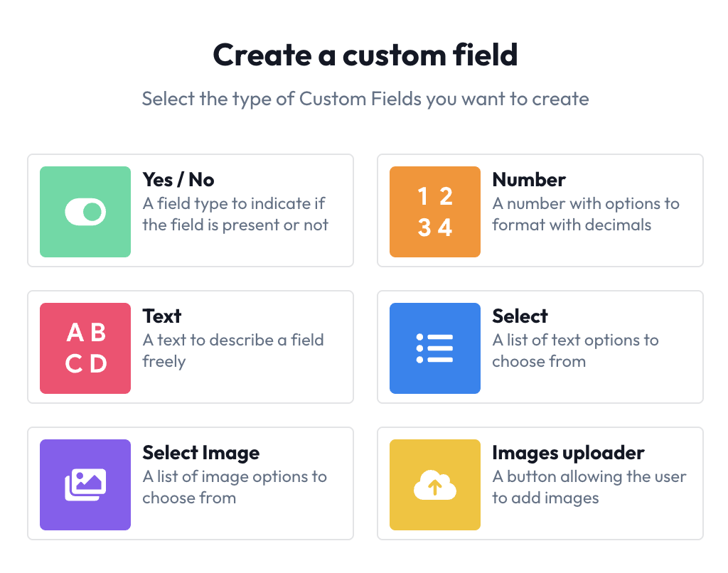
Task: Pick the Number field type card
Action: coord(540,210)
